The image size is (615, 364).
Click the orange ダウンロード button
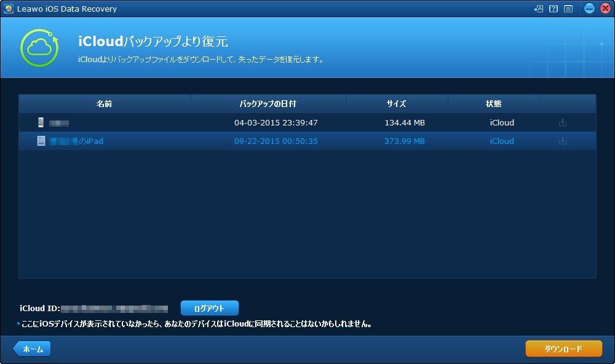[563, 349]
